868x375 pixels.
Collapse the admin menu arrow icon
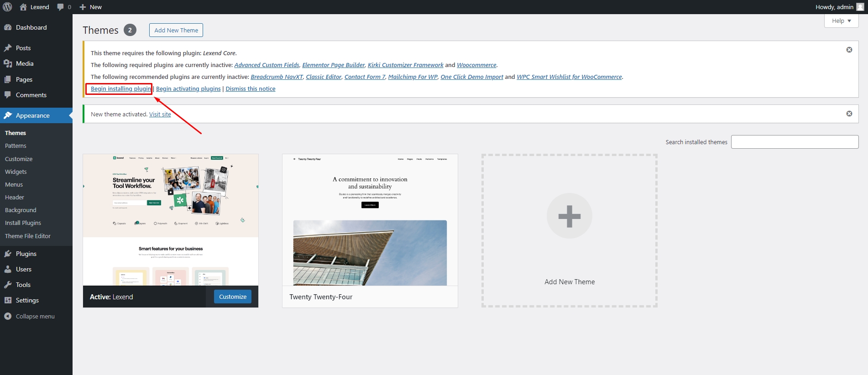click(8, 316)
